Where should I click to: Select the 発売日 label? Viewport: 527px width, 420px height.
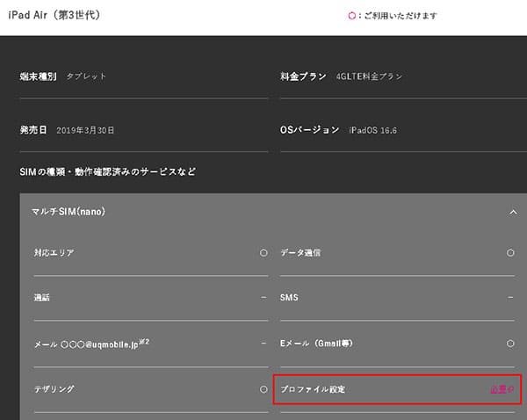(33, 130)
